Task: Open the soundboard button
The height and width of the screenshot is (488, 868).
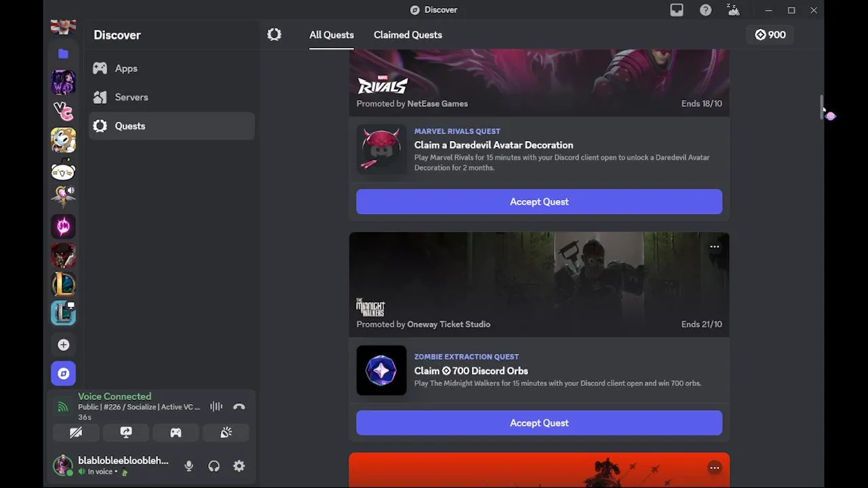Action: click(226, 432)
